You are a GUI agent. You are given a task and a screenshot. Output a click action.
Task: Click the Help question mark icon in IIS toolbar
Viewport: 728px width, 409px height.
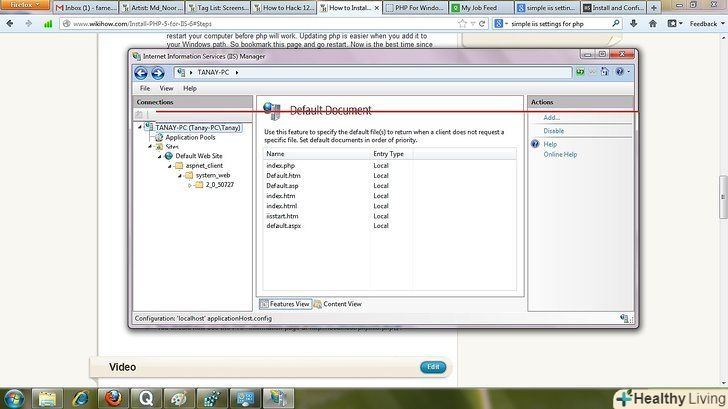(619, 72)
